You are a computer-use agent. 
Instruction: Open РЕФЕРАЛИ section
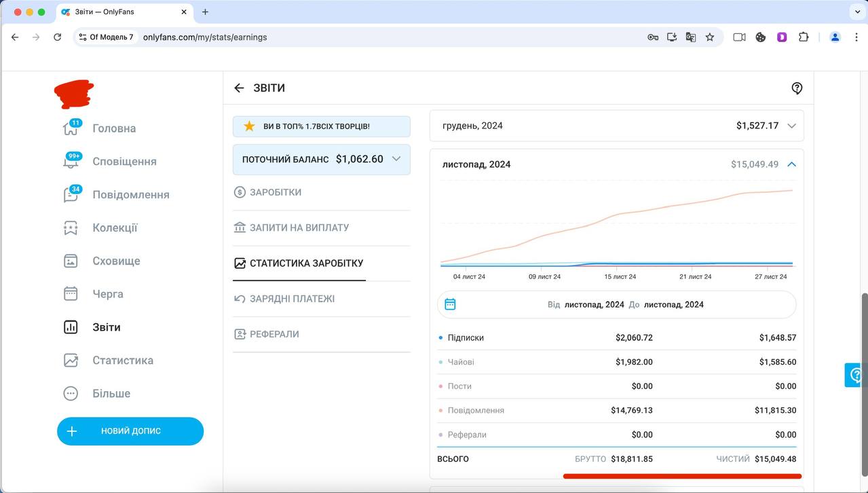click(x=322, y=334)
